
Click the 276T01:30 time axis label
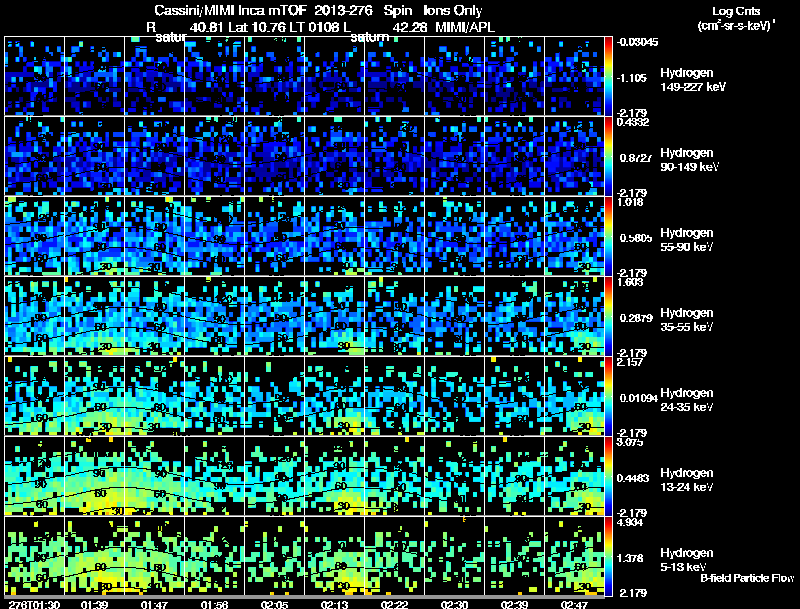[34, 604]
